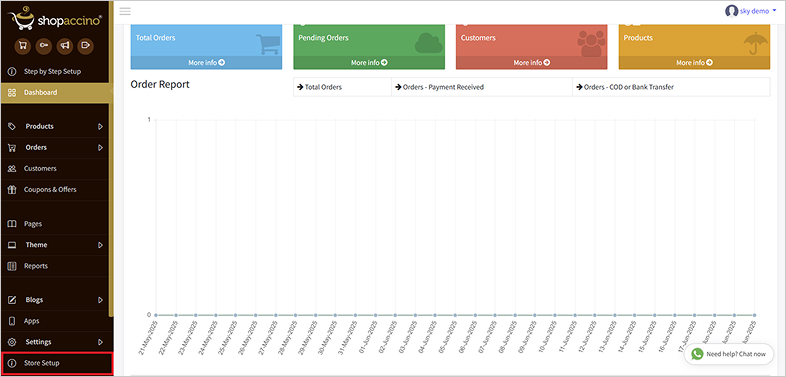Image resolution: width=786 pixels, height=377 pixels.
Task: Expand the Theme submenu arrow
Action: 100,245
